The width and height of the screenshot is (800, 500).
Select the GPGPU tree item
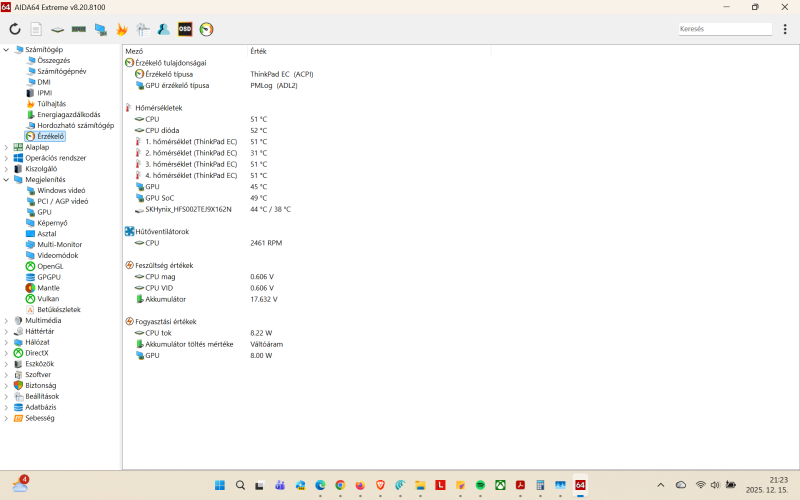(x=49, y=277)
